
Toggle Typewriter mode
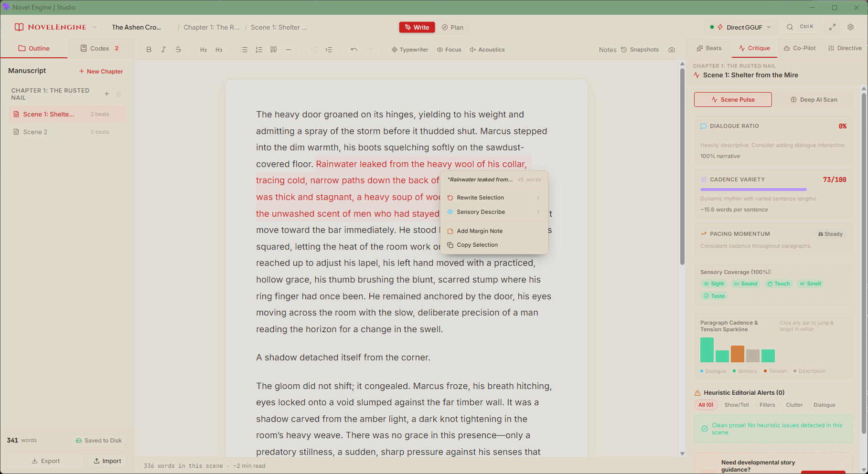point(410,50)
